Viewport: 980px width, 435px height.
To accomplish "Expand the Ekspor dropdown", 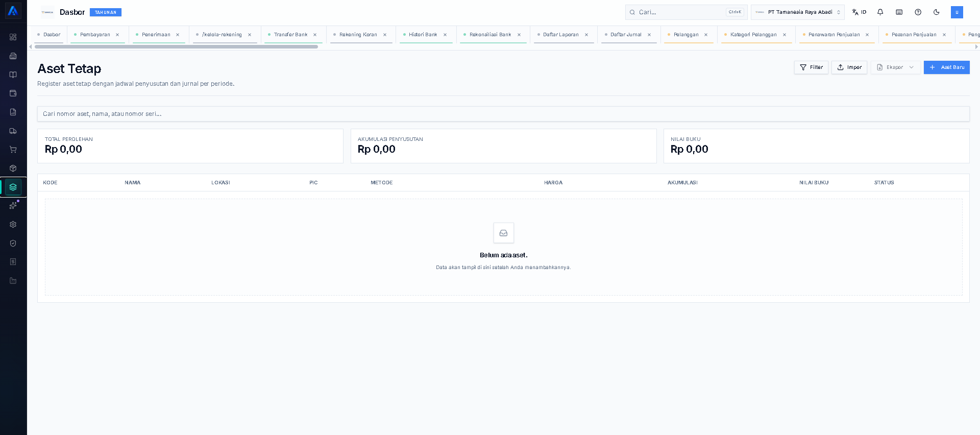I will point(896,67).
